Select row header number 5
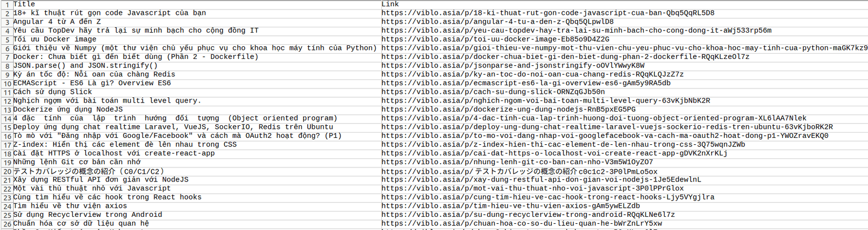868x230 pixels. pos(6,39)
